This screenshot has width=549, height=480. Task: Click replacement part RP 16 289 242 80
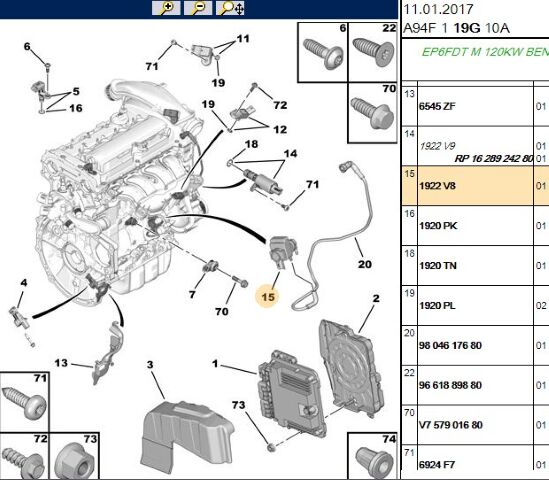point(494,159)
